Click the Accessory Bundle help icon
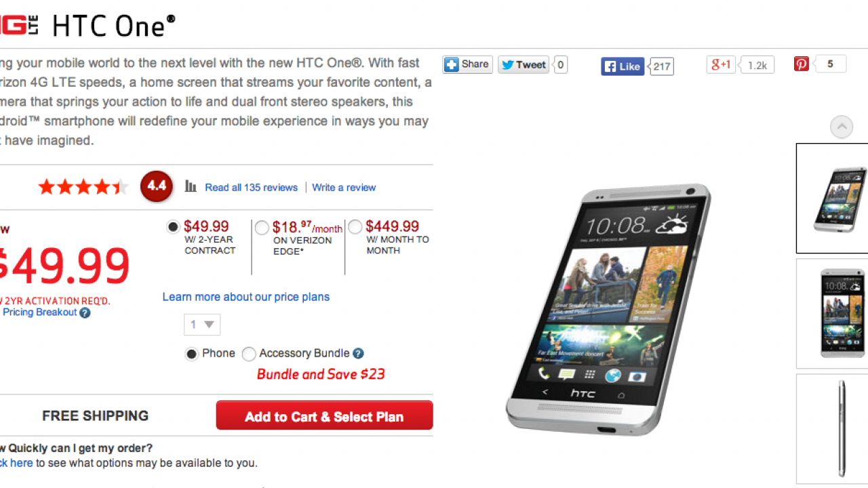 point(358,353)
